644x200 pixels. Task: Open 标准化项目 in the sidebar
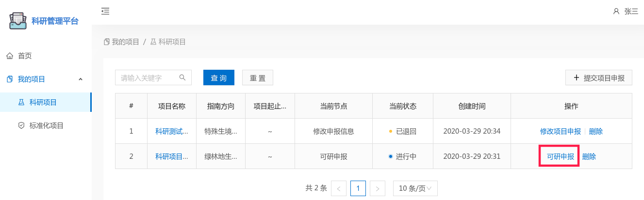click(x=47, y=125)
